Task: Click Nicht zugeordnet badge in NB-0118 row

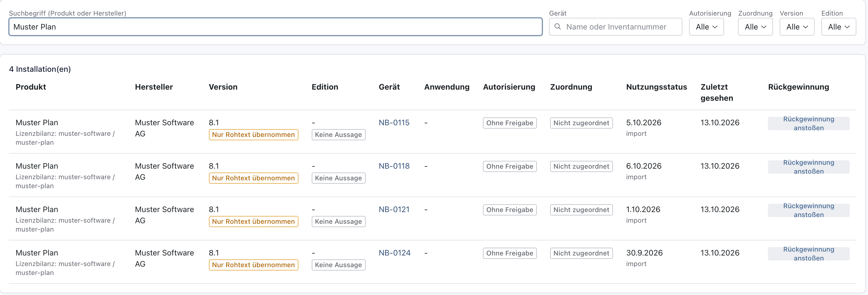Action: coord(581,166)
